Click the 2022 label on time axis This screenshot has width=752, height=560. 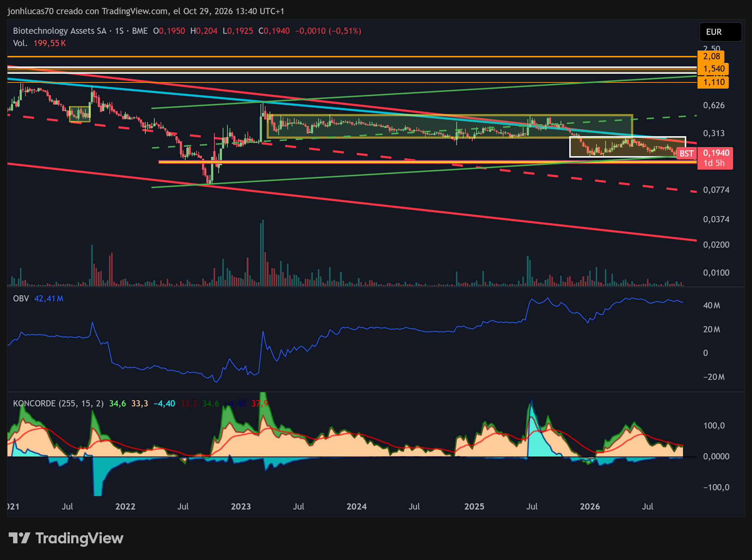tap(125, 507)
